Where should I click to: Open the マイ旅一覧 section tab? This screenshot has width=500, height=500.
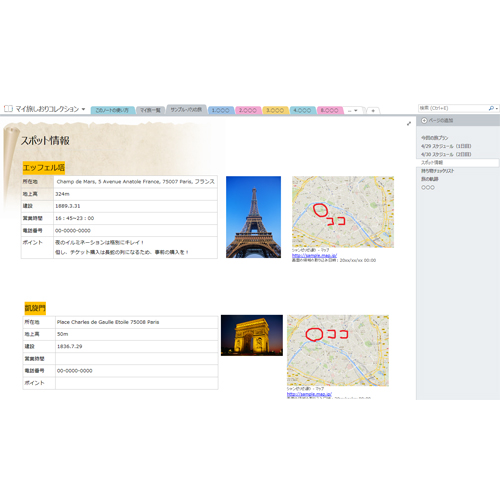point(150,110)
